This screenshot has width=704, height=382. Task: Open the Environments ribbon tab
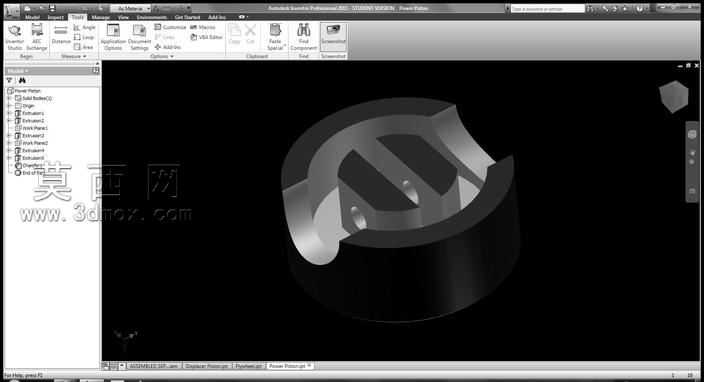coord(152,17)
